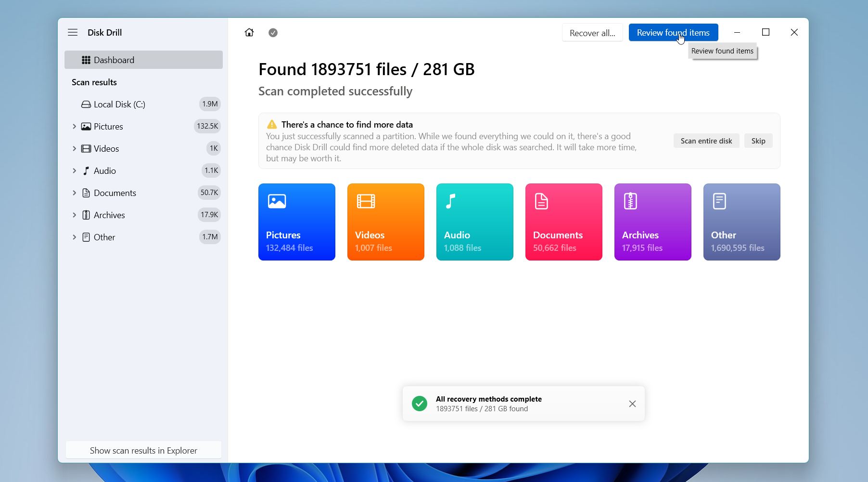Dismiss the recovery complete notification
This screenshot has width=868, height=482.
click(x=632, y=404)
